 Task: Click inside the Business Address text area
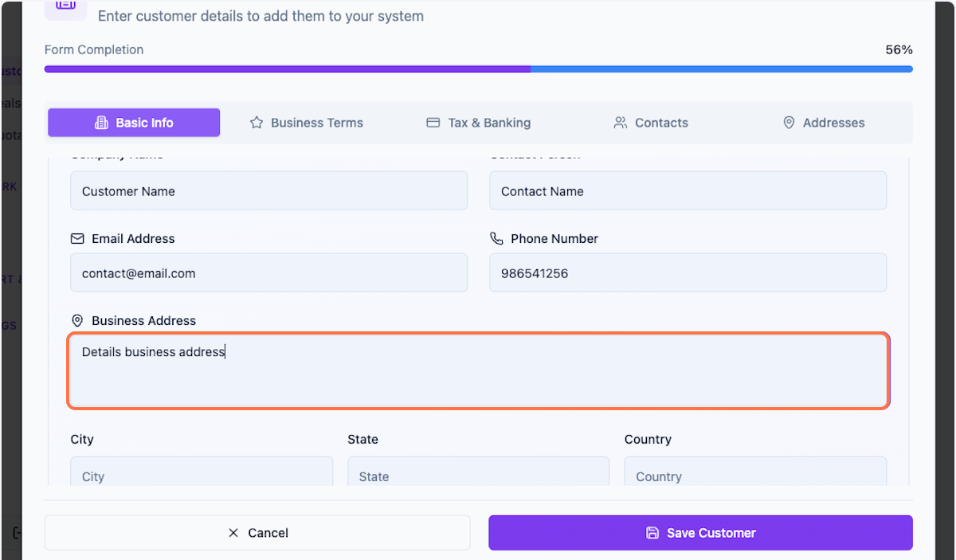(478, 370)
